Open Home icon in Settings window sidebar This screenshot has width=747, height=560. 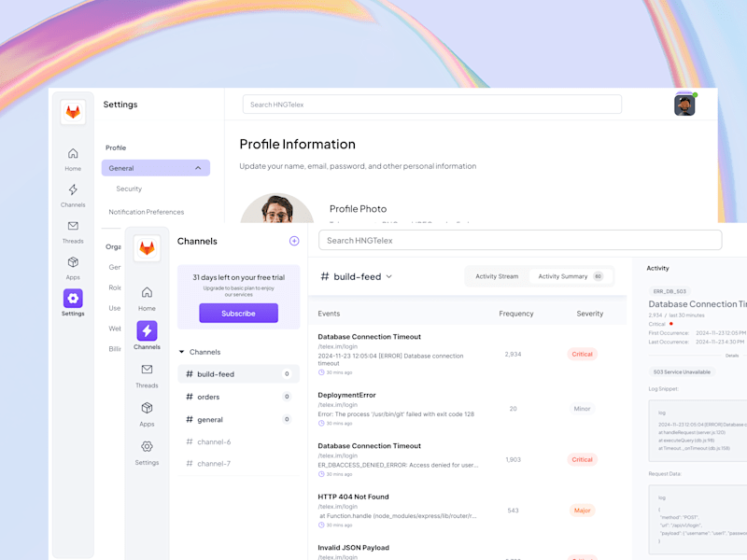[x=73, y=153]
